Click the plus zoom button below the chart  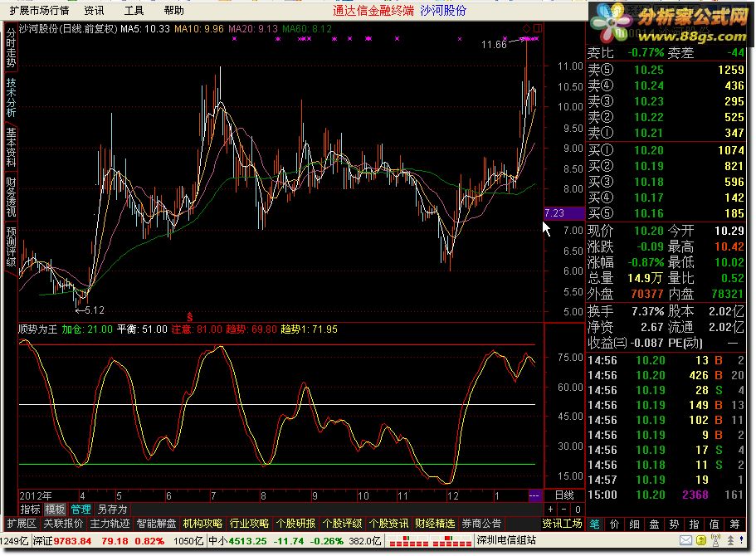pyautogui.click(x=550, y=510)
